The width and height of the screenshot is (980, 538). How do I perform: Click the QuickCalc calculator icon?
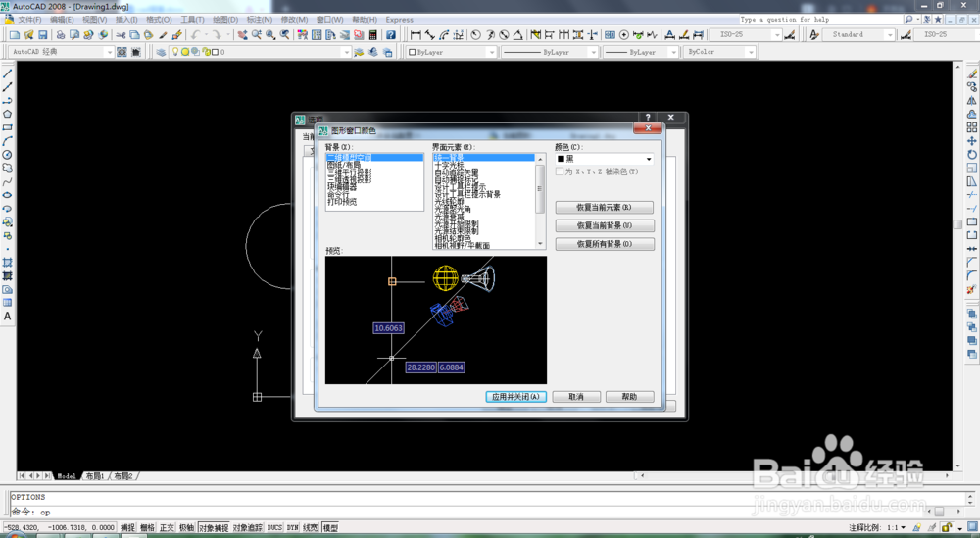pyautogui.click(x=373, y=35)
